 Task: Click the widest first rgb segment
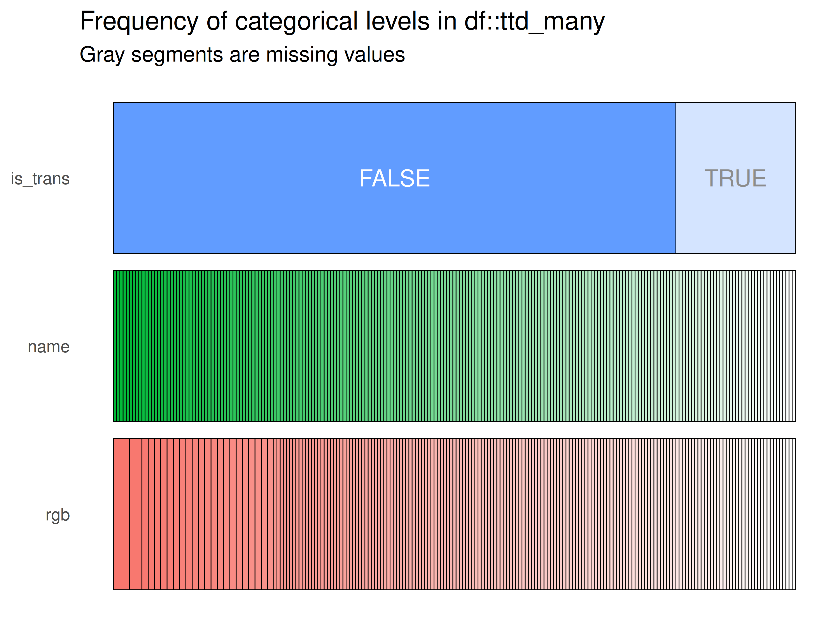122,514
